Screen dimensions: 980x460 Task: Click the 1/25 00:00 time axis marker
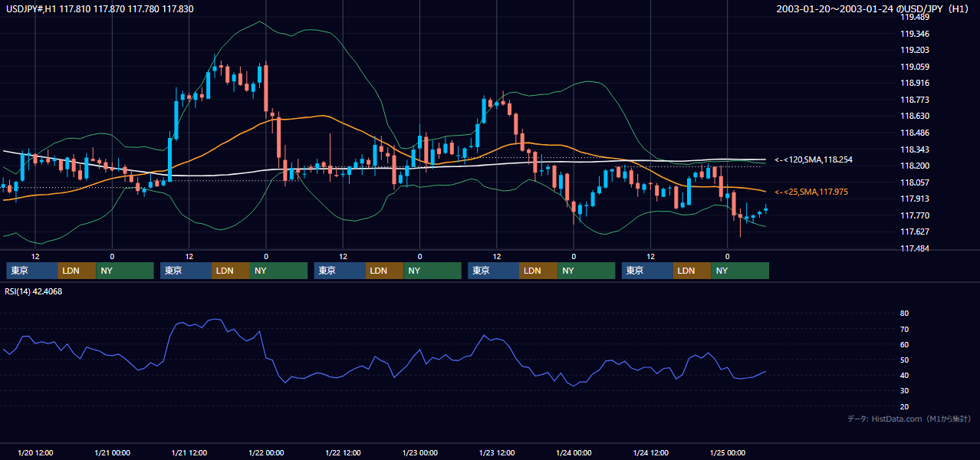(727, 453)
